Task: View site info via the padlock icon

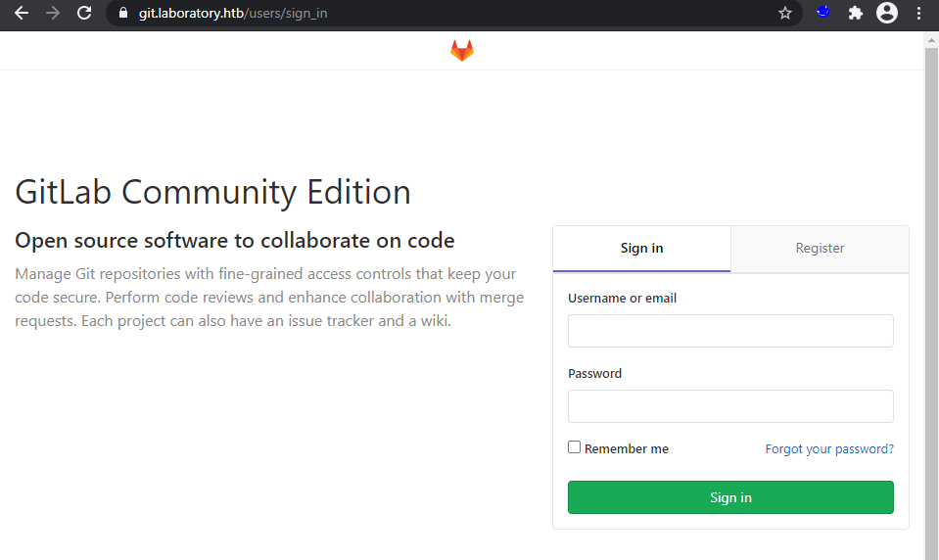Action: [122, 14]
